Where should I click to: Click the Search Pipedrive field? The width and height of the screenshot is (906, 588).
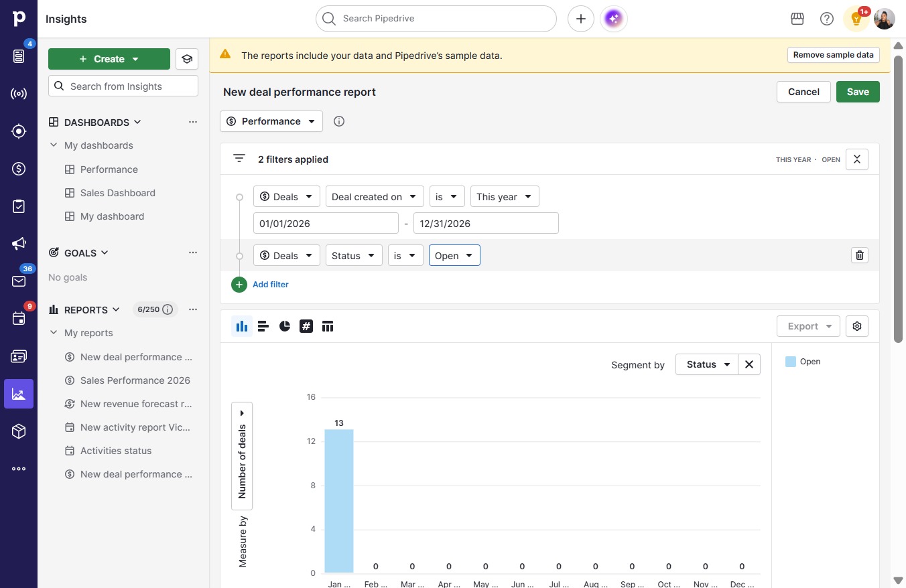coord(436,19)
